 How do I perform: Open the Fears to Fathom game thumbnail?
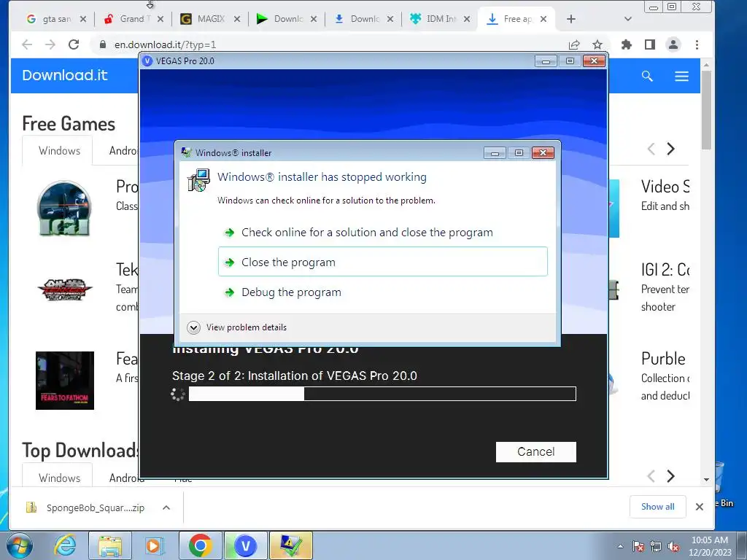pyautogui.click(x=65, y=381)
